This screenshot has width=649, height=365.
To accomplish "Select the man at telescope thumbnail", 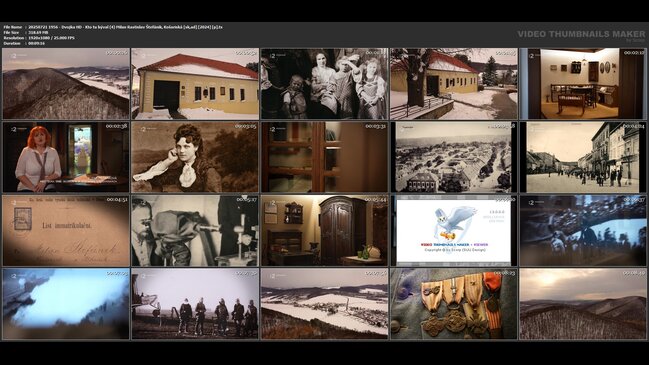I will click(x=195, y=231).
